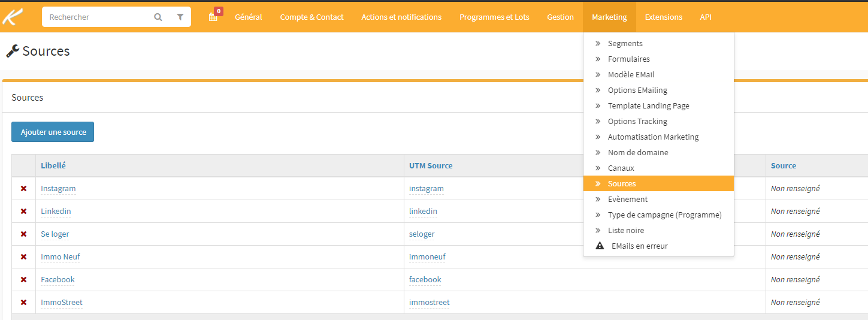Delete the Facebook source row
Image resolution: width=868 pixels, height=320 pixels.
[24, 280]
